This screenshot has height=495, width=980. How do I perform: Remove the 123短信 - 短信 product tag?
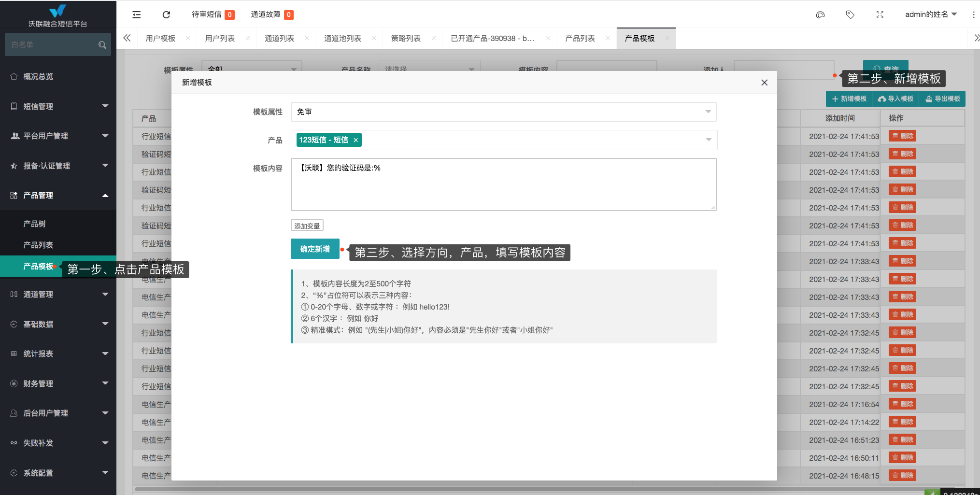(355, 140)
